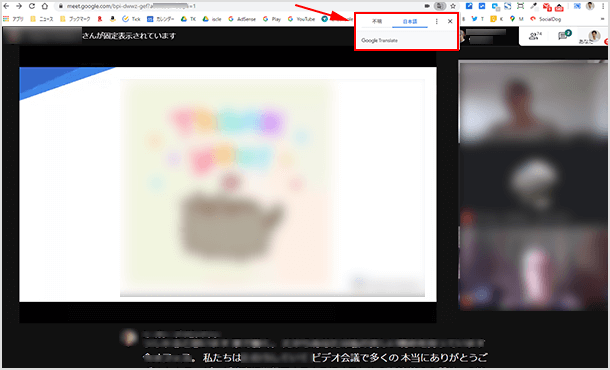Click the caption text ビデオ会議で多くの
This screenshot has width=610, height=370.
[x=356, y=358]
